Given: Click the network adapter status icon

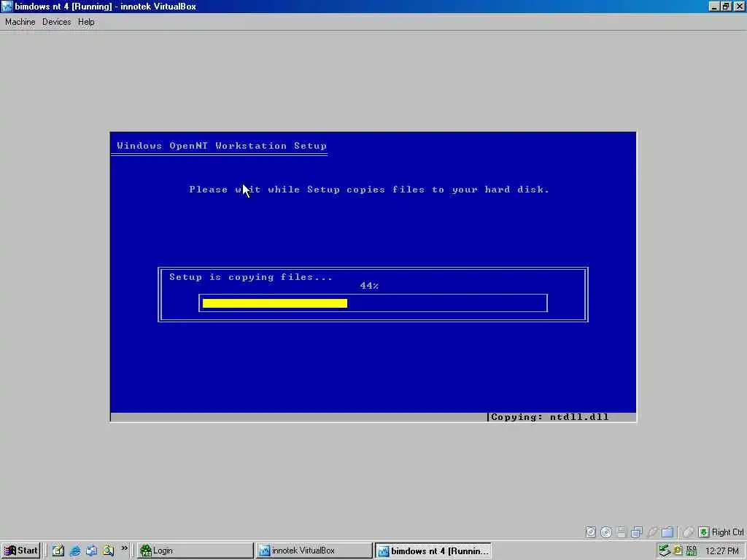Looking at the screenshot, I should 636,532.
